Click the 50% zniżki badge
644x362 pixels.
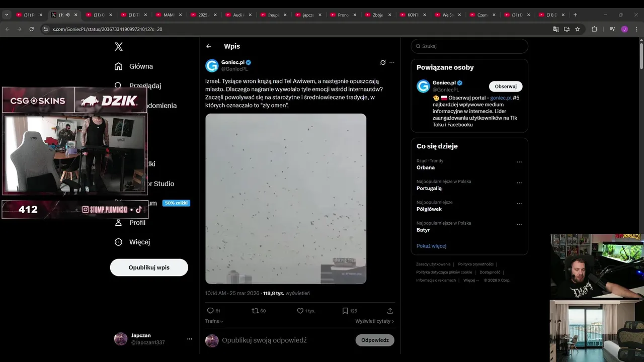[176, 203]
